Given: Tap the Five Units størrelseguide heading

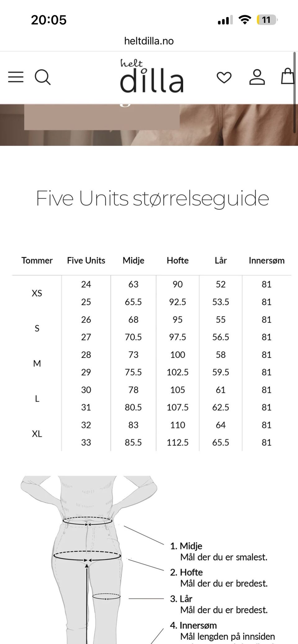Looking at the screenshot, I should tap(152, 198).
